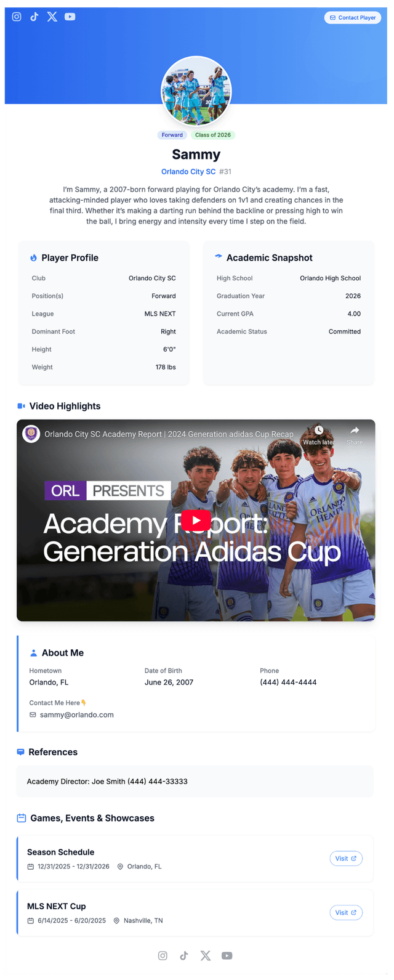394x980 pixels.
Task: Open the TikTok icon in the header
Action: pyautogui.click(x=34, y=17)
